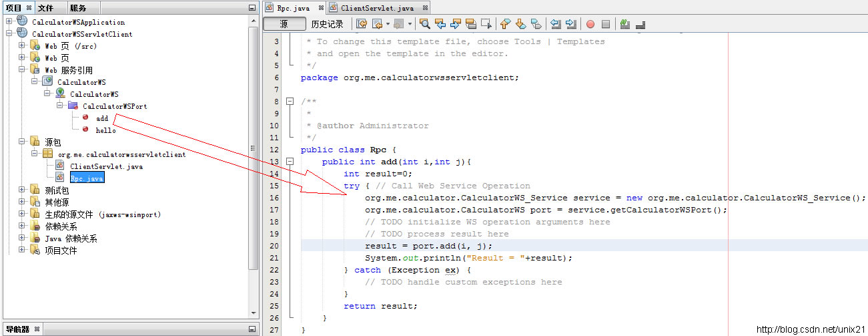Close the 导航器 (Navigator) tab
Viewport: 868px width, 336px height.
point(37,329)
